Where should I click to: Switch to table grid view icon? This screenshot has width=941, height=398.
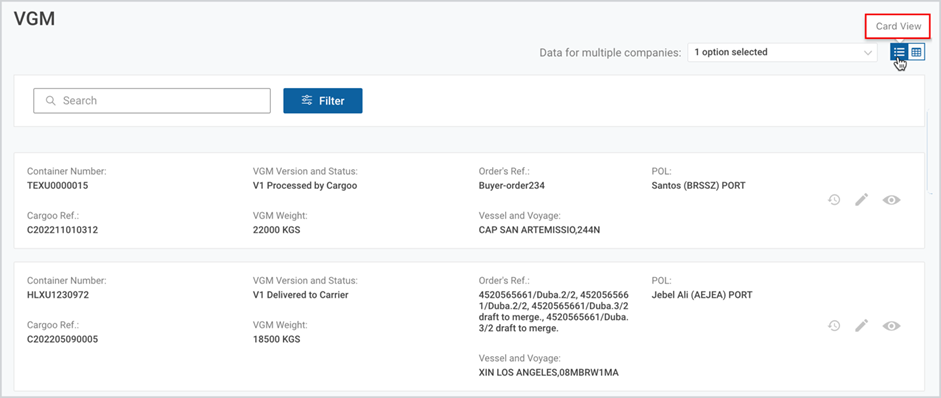[x=916, y=52]
